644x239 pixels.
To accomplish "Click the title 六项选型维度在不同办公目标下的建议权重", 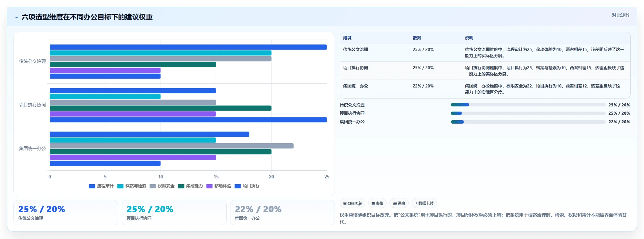I will 87,17.
